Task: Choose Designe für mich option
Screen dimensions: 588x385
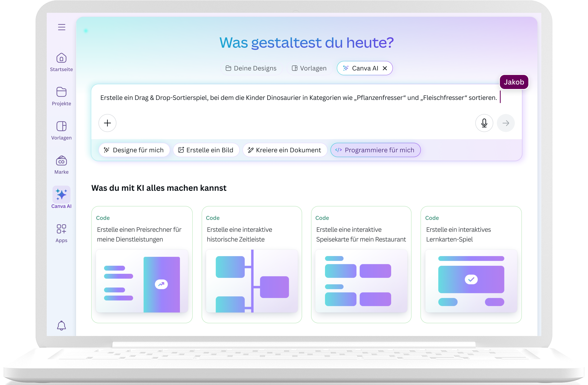Action: [134, 150]
